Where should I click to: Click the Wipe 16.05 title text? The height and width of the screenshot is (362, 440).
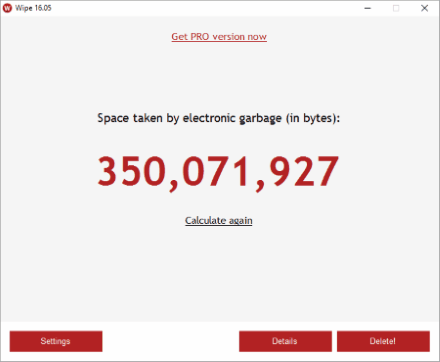33,8
